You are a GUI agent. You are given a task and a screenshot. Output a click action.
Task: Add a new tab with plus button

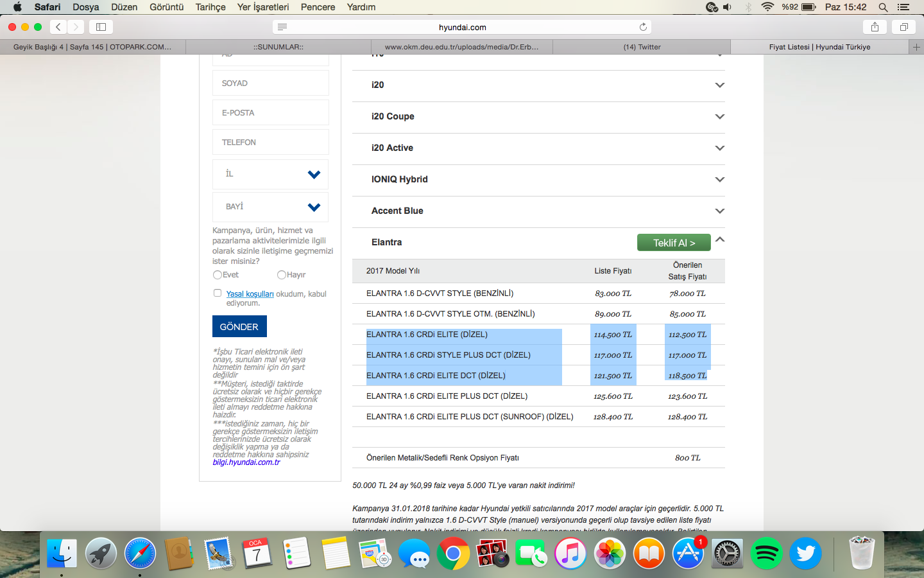pyautogui.click(x=916, y=47)
